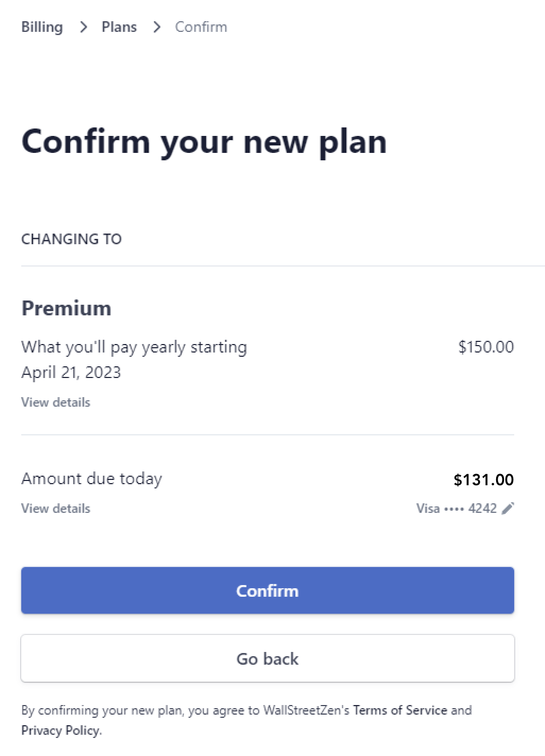The height and width of the screenshot is (756, 545).
Task: Open the Terms of Service link
Action: 400,710
